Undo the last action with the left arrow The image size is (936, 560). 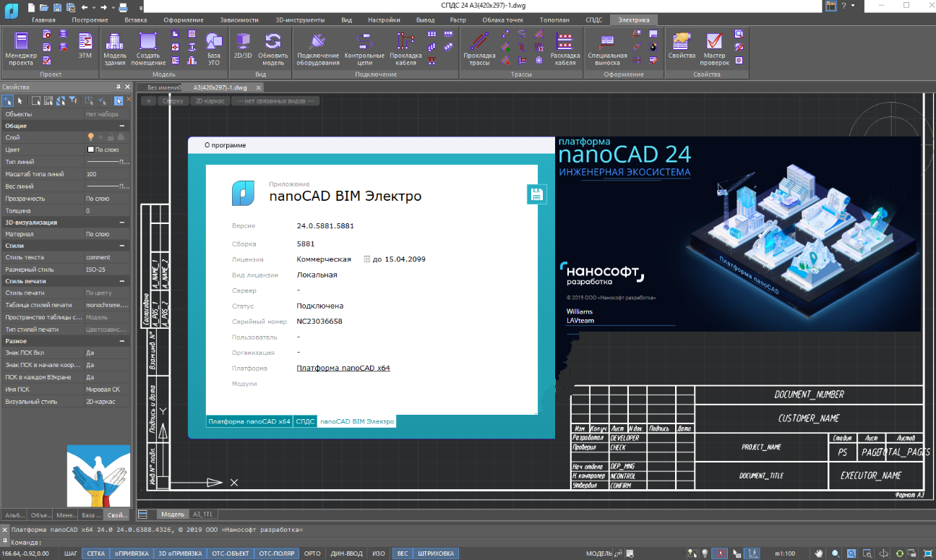[83, 7]
